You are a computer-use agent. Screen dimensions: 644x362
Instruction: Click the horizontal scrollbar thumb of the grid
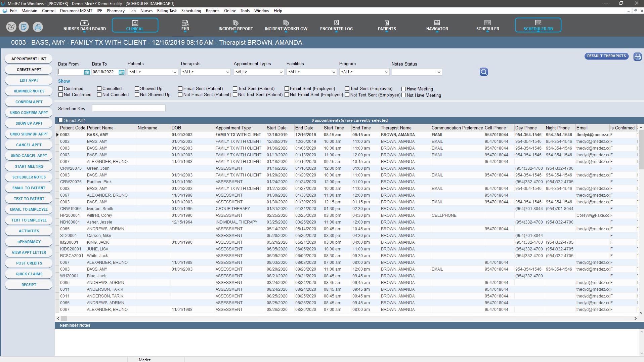click(64, 318)
